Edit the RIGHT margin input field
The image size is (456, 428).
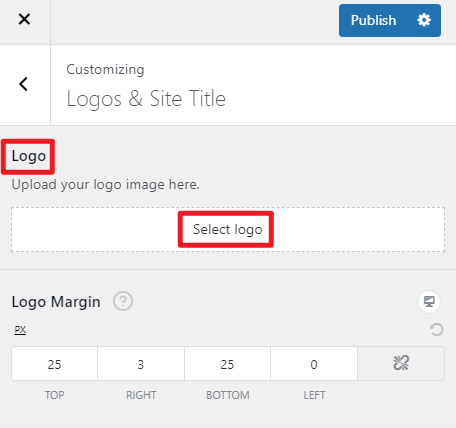141,364
